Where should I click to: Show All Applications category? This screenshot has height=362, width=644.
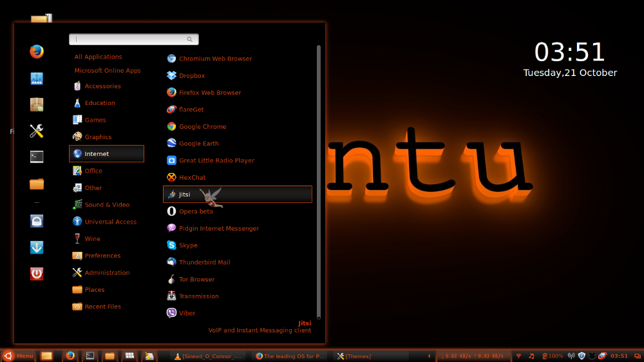pyautogui.click(x=98, y=57)
